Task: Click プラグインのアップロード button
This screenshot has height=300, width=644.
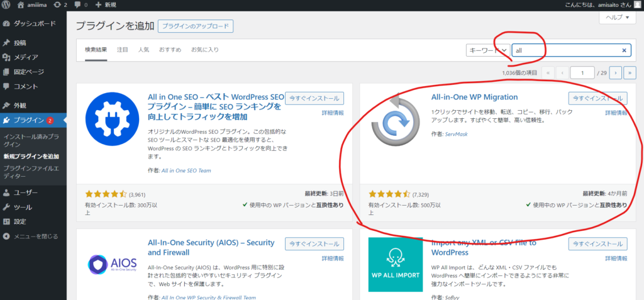Action: point(196,26)
